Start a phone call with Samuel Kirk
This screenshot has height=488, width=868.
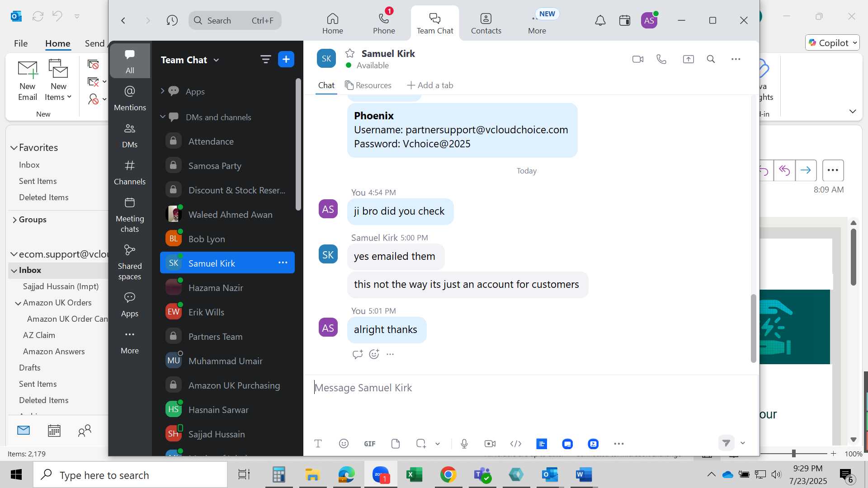661,59
